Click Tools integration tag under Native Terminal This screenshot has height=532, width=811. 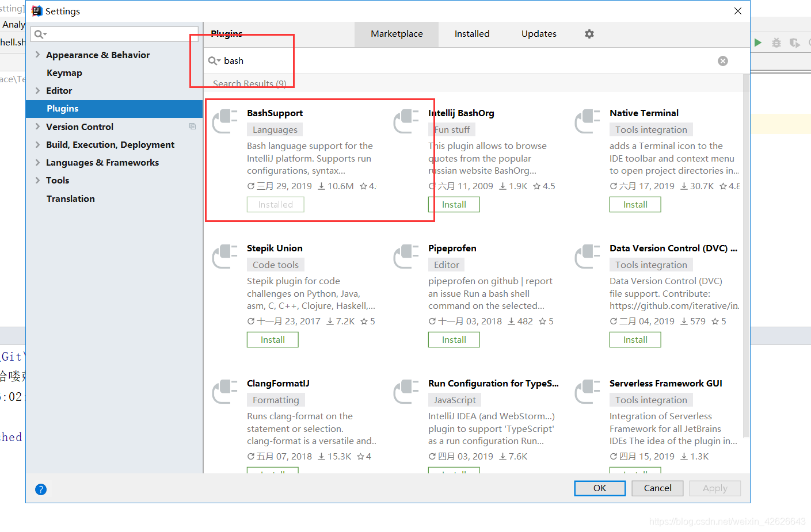click(651, 130)
